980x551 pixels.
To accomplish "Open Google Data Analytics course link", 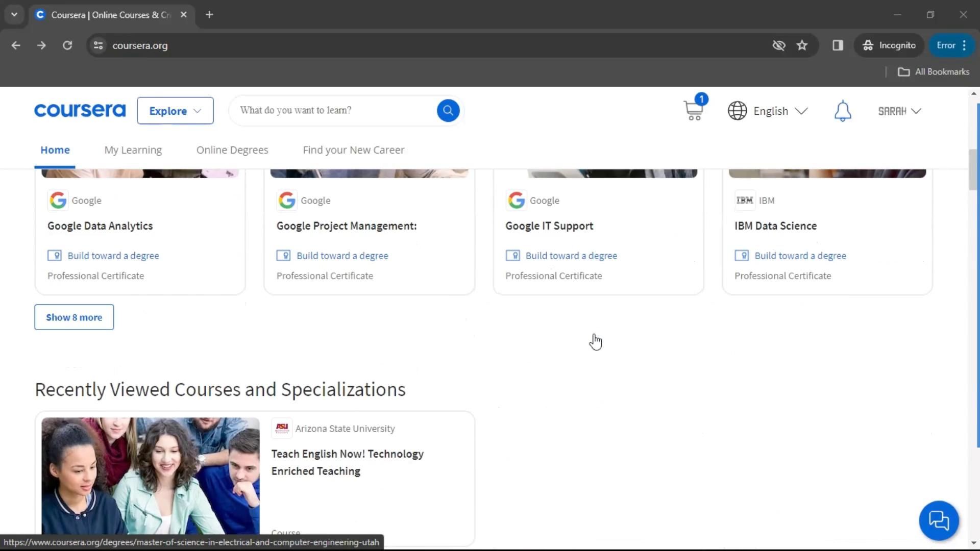I will pos(100,226).
